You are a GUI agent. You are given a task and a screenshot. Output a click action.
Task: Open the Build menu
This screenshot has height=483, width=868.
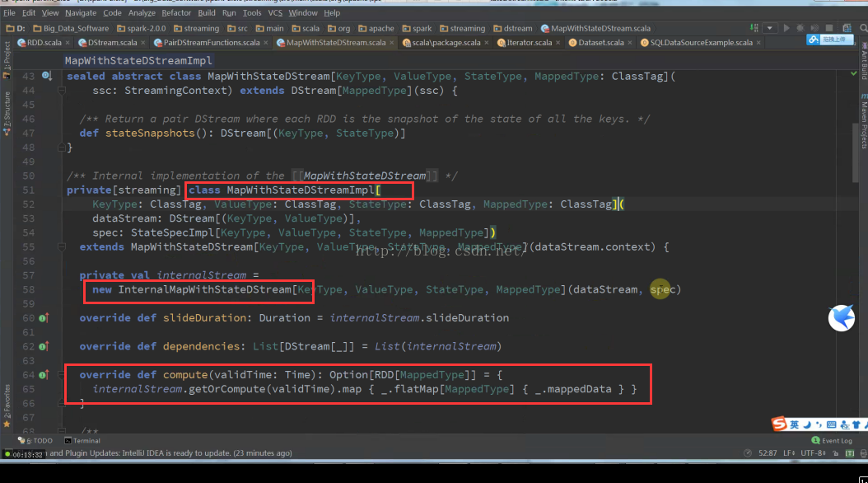click(207, 12)
